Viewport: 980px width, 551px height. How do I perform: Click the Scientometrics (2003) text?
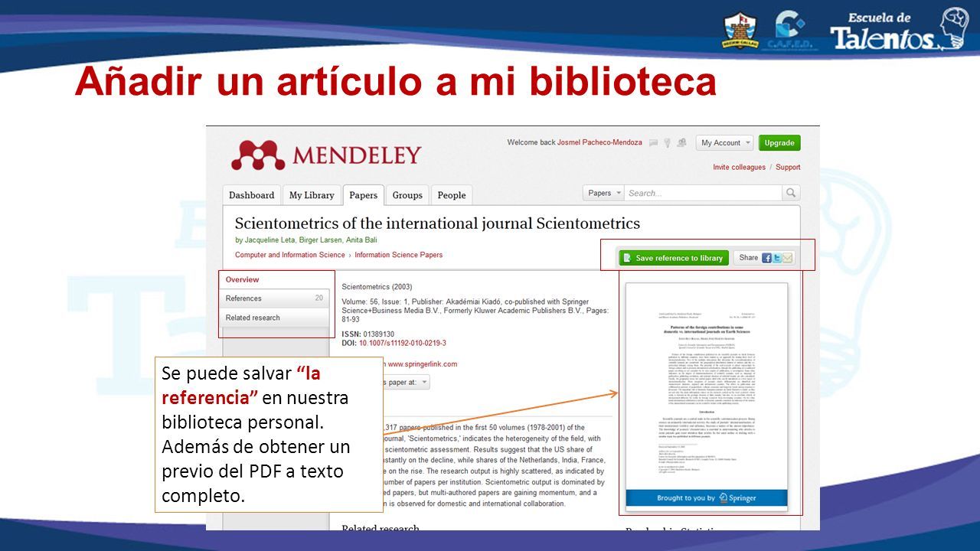point(377,287)
